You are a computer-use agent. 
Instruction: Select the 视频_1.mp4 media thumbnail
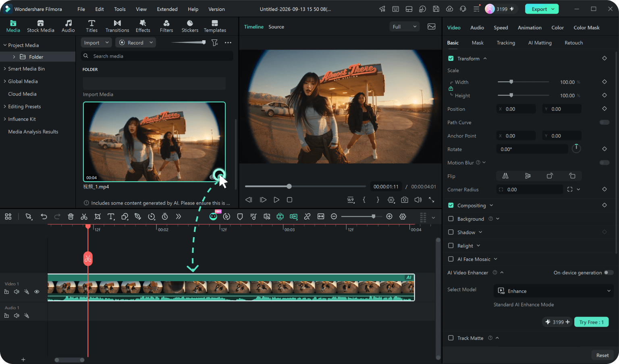(x=154, y=142)
